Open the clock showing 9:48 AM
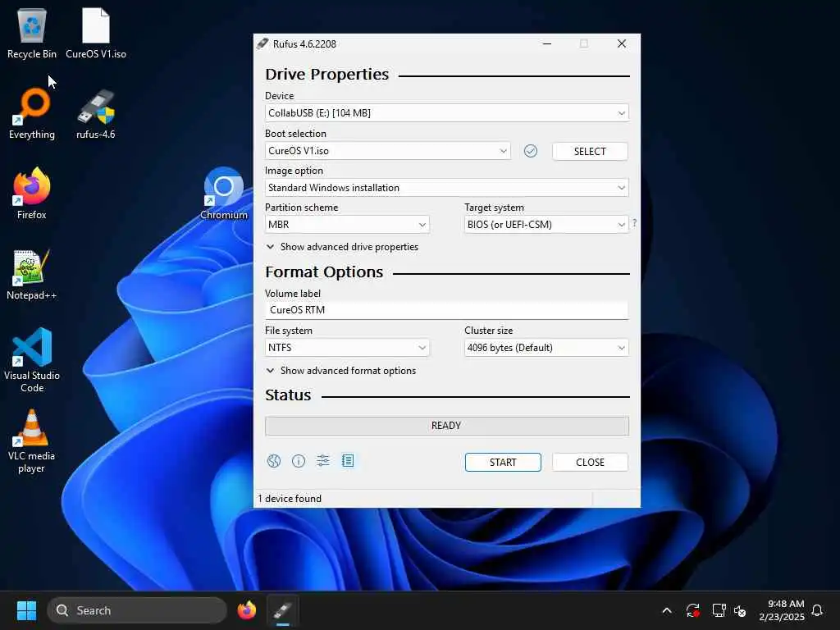This screenshot has height=630, width=840. click(x=781, y=610)
